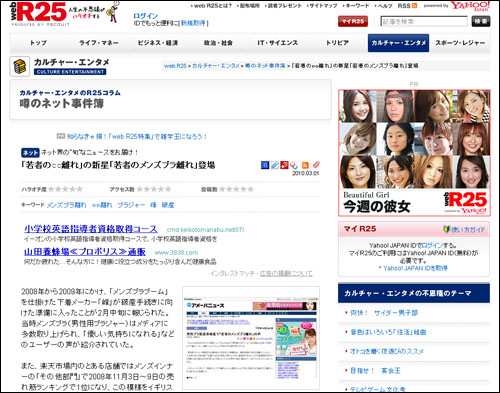Click the light-blue paperclip clip icon
Screen dimensions: 500x393
click(274, 165)
